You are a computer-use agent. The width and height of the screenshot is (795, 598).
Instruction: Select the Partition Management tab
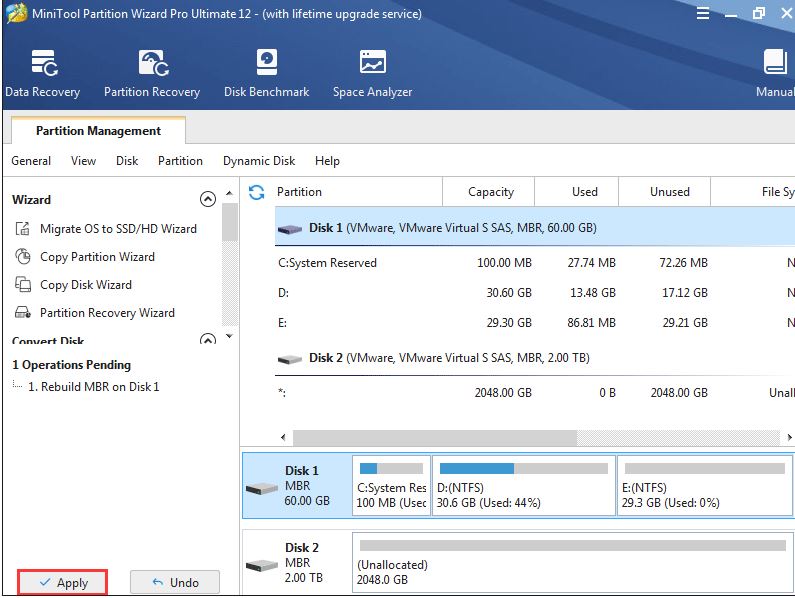click(x=98, y=130)
